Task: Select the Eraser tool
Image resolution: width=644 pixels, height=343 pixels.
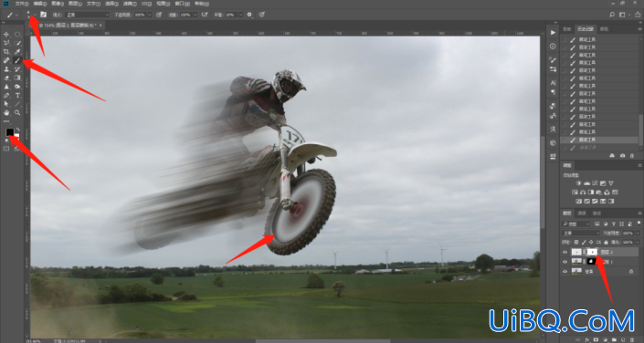Action: click(x=6, y=78)
